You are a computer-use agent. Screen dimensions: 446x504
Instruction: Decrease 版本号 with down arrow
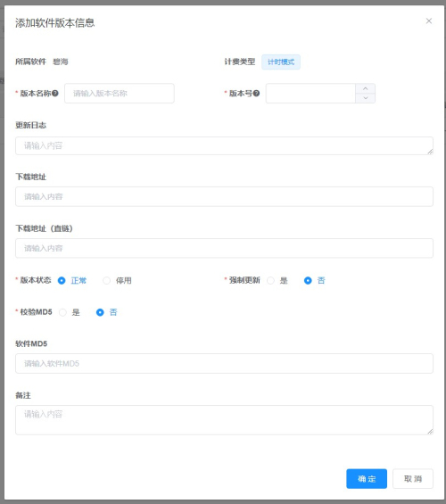[x=366, y=98]
